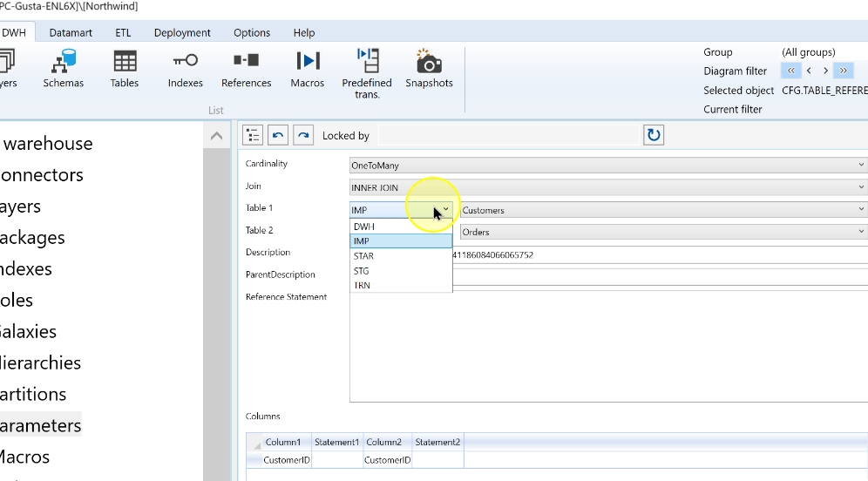Open Packages in navigation
The image size is (868, 481).
pos(32,238)
